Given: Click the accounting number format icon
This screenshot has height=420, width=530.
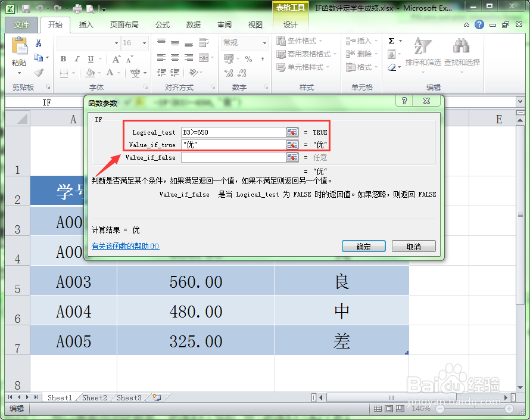Looking at the screenshot, I should tap(229, 59).
